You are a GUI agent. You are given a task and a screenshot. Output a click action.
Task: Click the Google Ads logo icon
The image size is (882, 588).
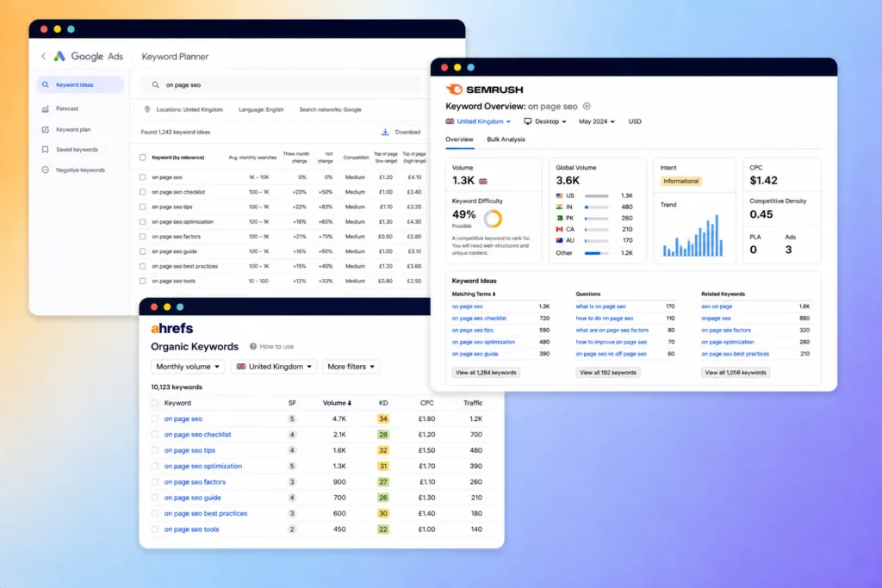point(59,56)
